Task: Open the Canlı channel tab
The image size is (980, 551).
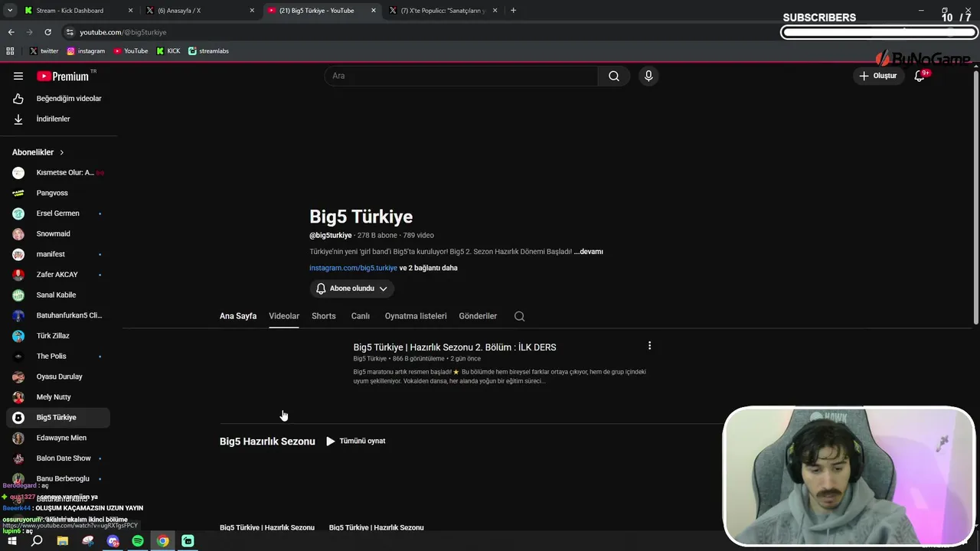Action: pos(361,316)
